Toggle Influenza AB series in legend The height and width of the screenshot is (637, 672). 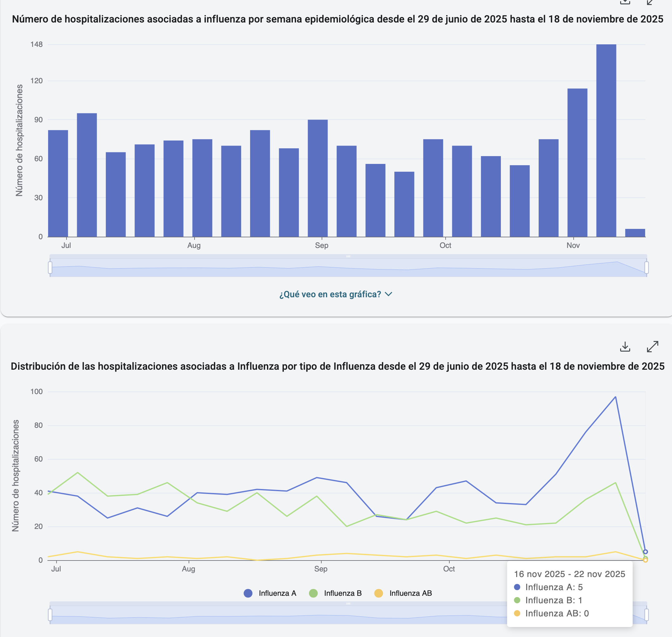410,593
